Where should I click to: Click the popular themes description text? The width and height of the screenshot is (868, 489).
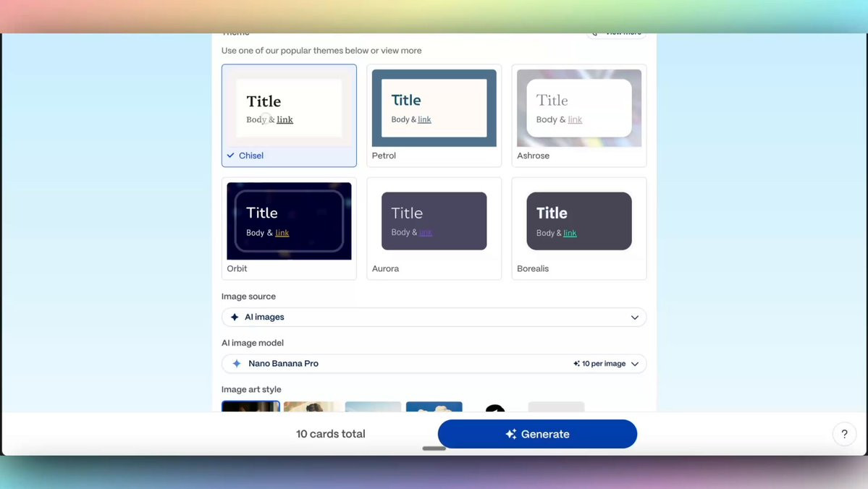321,51
